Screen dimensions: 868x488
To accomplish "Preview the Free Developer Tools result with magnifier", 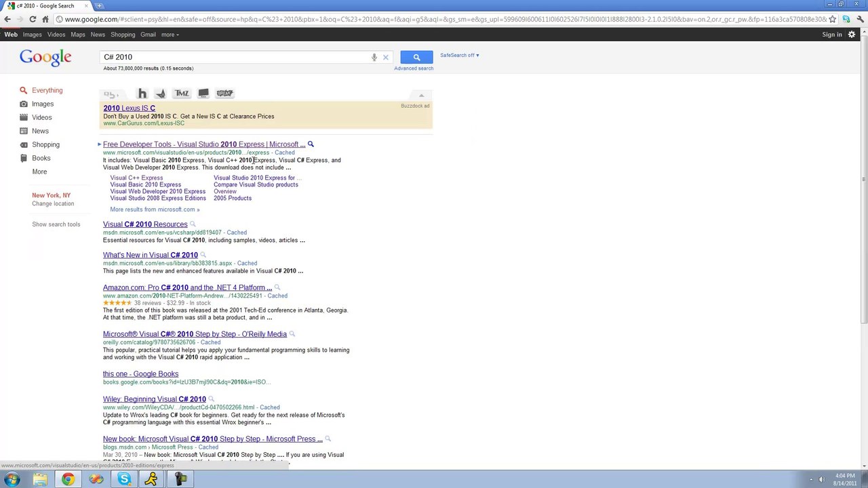I will coord(311,144).
